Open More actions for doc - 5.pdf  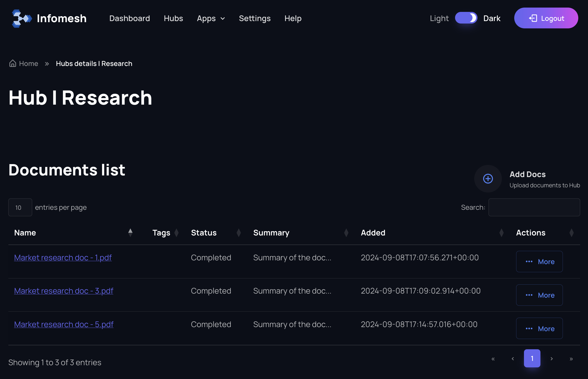[x=539, y=328]
